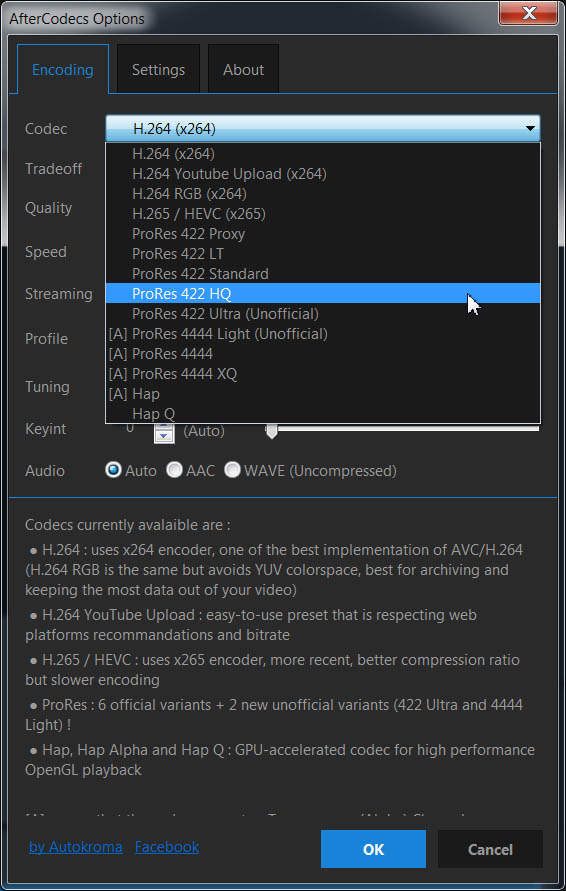Select H.264 (x264) from the codec list
566x891 pixels.
(323, 153)
